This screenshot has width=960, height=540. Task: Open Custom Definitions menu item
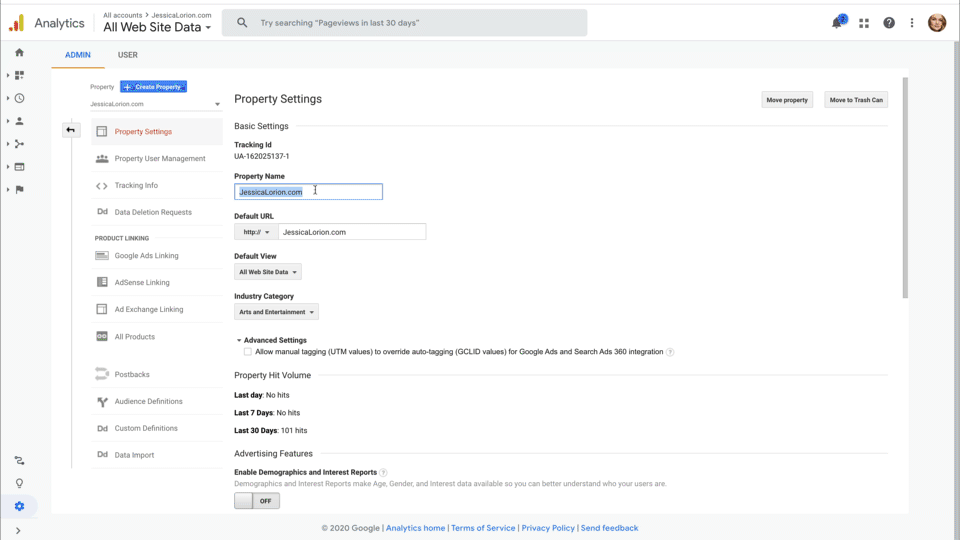(x=157, y=429)
